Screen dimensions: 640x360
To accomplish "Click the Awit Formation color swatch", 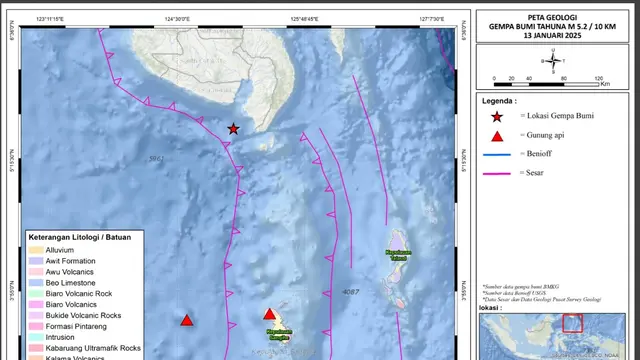I will pyautogui.click(x=36, y=261).
